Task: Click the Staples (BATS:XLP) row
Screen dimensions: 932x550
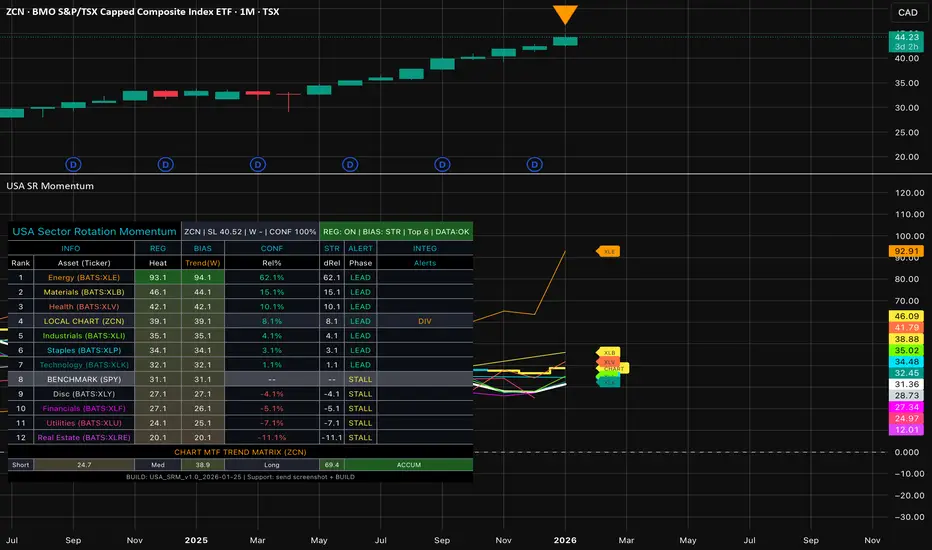Action: tap(240, 350)
